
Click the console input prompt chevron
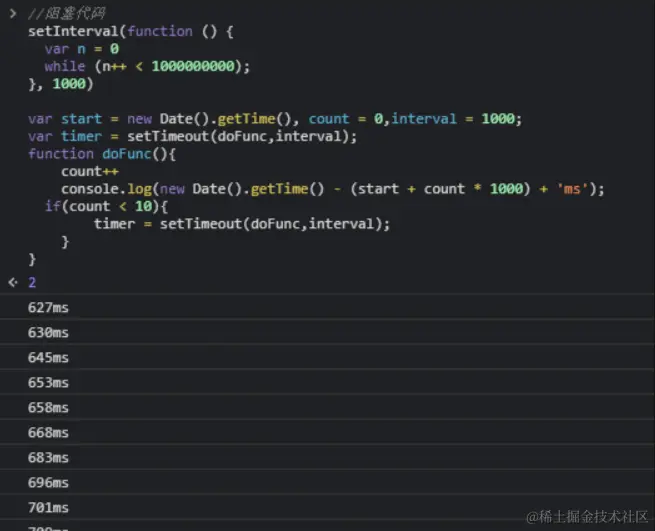13,14
